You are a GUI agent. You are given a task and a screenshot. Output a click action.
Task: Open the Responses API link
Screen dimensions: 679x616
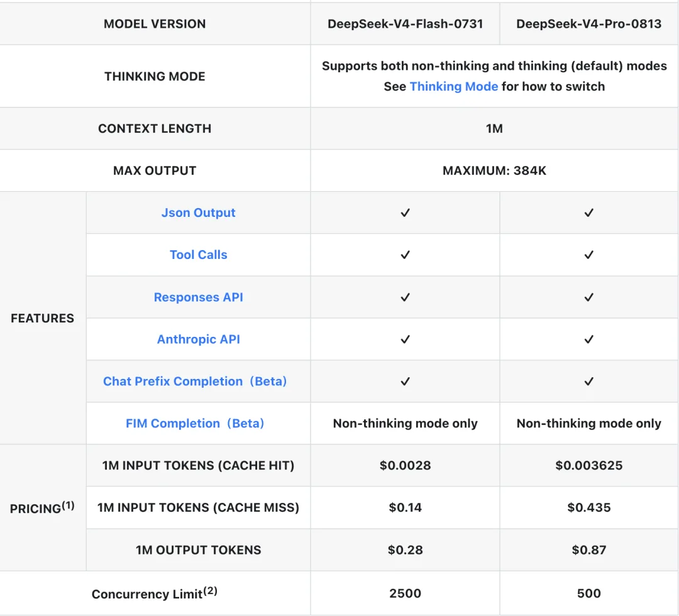[x=198, y=297]
